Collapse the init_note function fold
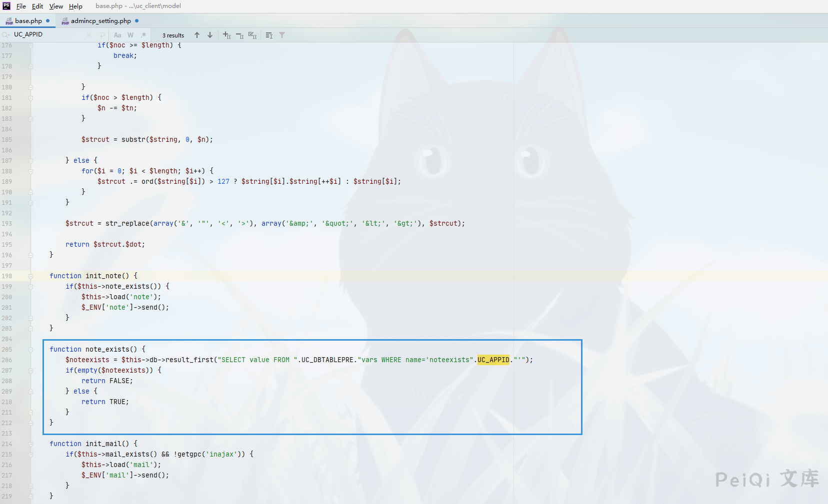828x504 pixels. 31,276
